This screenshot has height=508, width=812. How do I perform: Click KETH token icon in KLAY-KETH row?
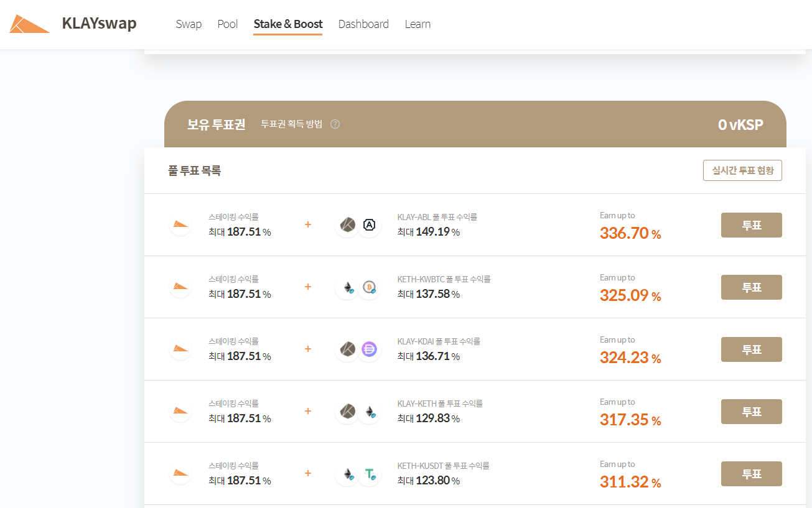369,412
